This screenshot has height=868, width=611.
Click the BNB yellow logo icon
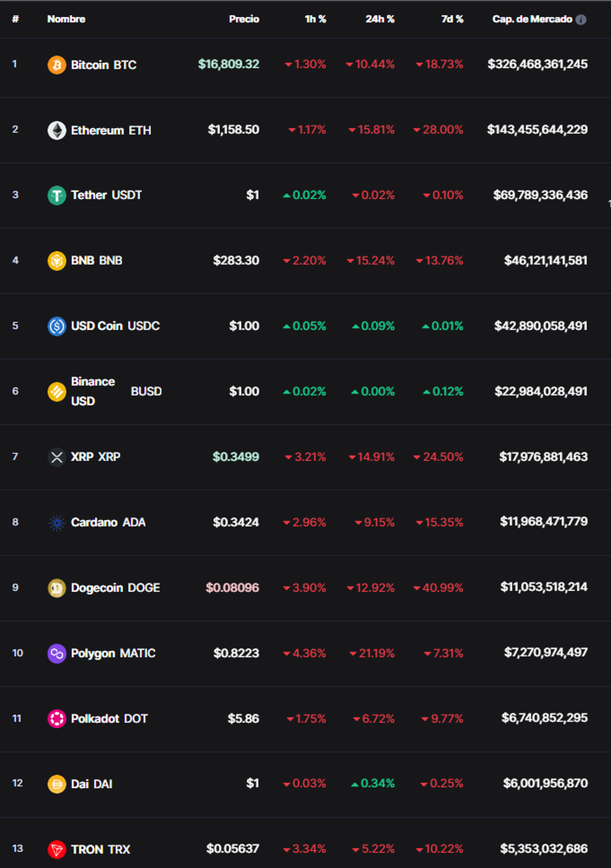tap(57, 261)
